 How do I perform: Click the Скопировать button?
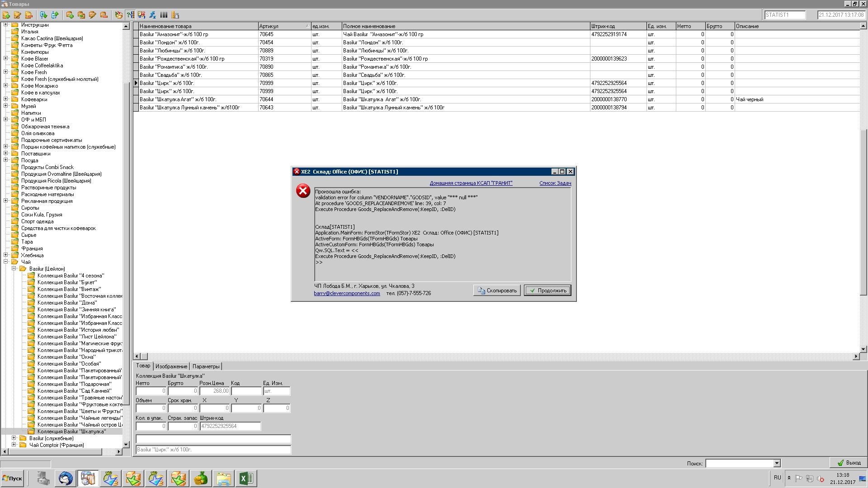coord(497,291)
